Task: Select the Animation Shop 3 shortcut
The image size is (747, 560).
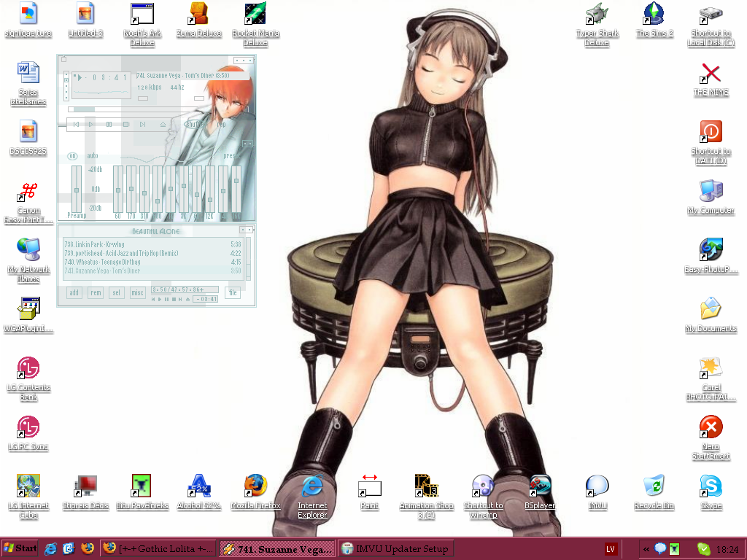Action: [426, 497]
